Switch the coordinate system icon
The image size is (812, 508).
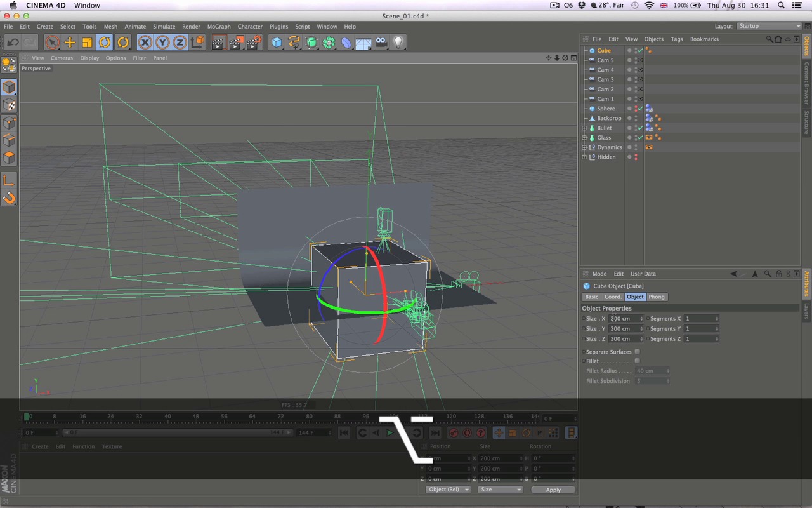point(198,43)
